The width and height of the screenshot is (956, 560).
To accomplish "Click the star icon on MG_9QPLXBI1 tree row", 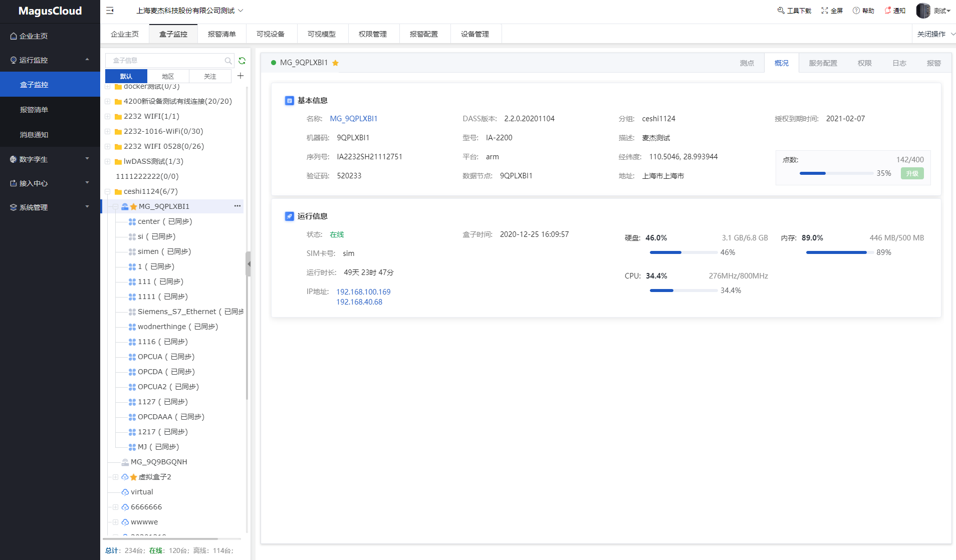I will (134, 206).
